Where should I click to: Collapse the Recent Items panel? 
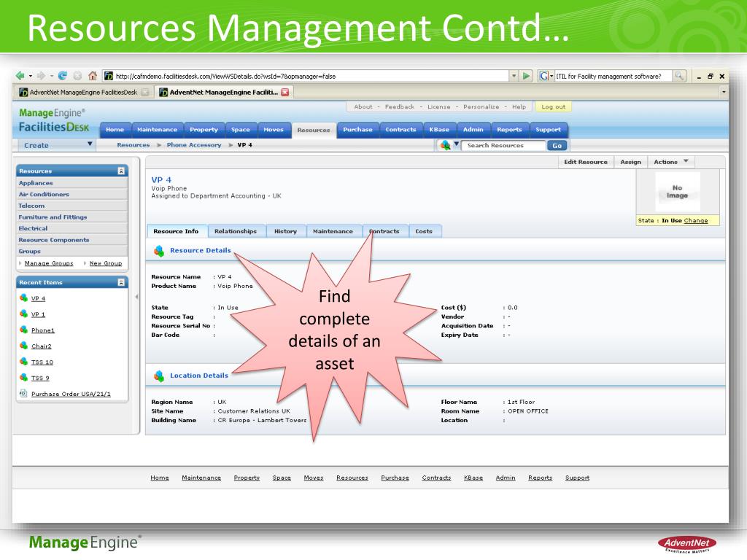coord(121,282)
